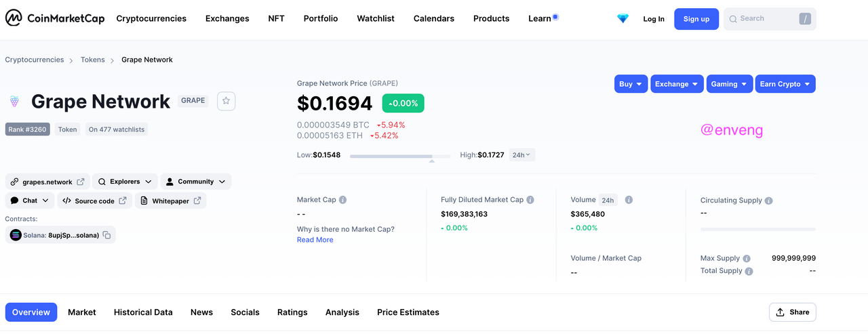Open the Source code link

pos(95,201)
